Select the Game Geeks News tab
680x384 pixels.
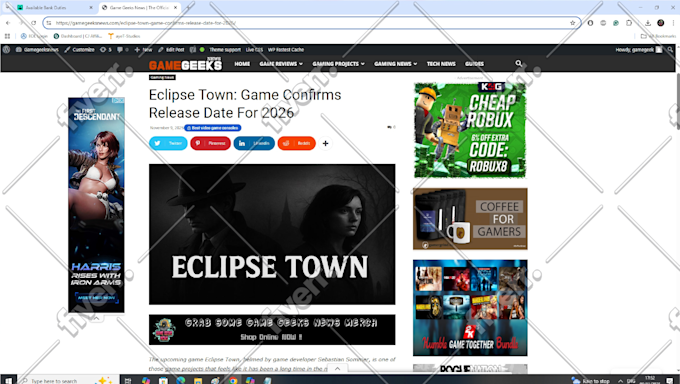tap(140, 8)
